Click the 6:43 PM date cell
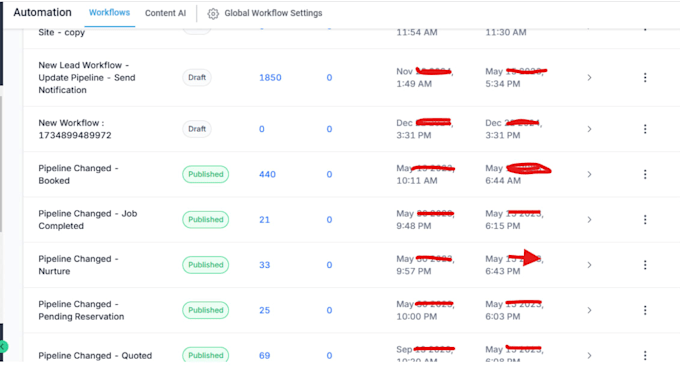The image size is (680, 390). [514, 265]
